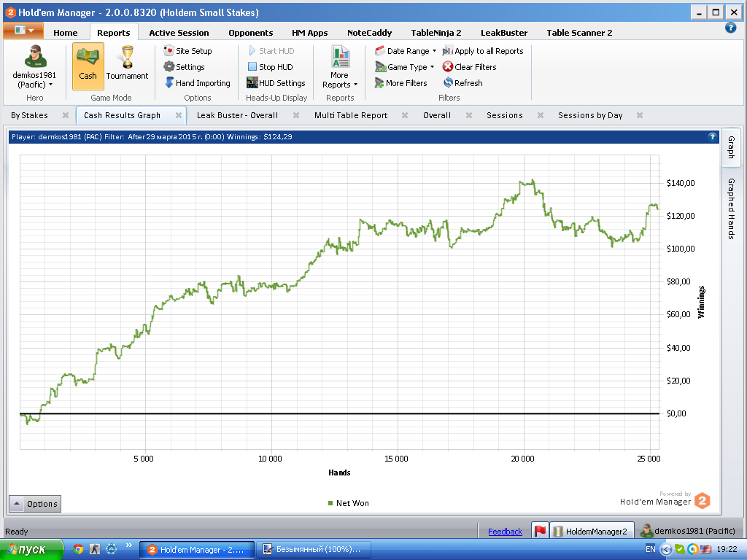Toggle the Net Won legend entry
The image size is (747, 560).
[348, 503]
